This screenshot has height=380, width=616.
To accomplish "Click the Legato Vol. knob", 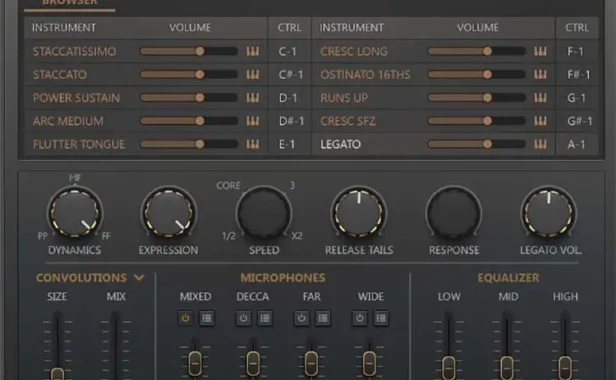I will pos(549,213).
